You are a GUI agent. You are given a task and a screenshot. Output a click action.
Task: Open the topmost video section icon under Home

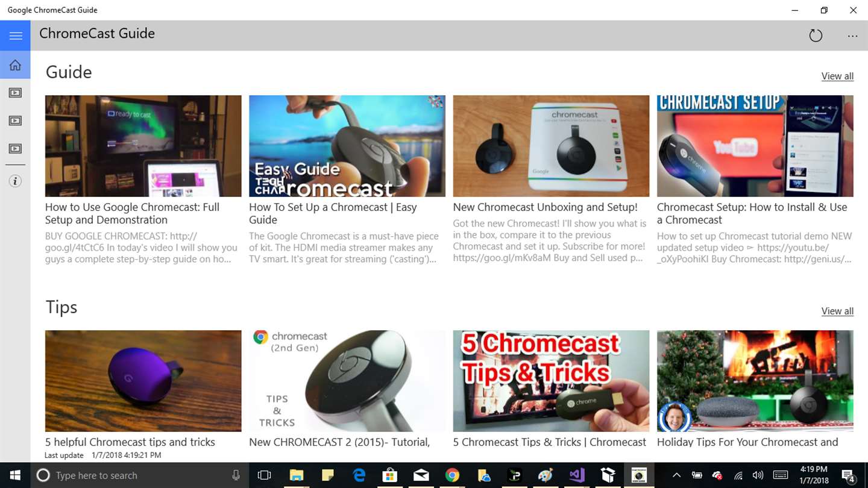pyautogui.click(x=15, y=93)
